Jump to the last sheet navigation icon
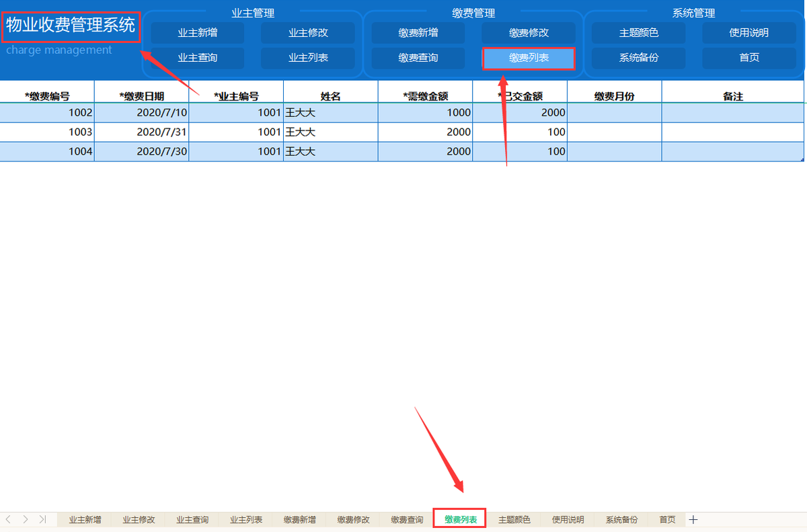Viewport: 807px width, 532px height. point(42,519)
